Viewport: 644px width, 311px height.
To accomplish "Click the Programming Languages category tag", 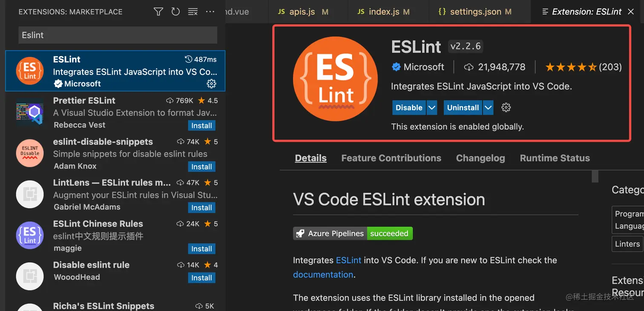I will click(628, 220).
